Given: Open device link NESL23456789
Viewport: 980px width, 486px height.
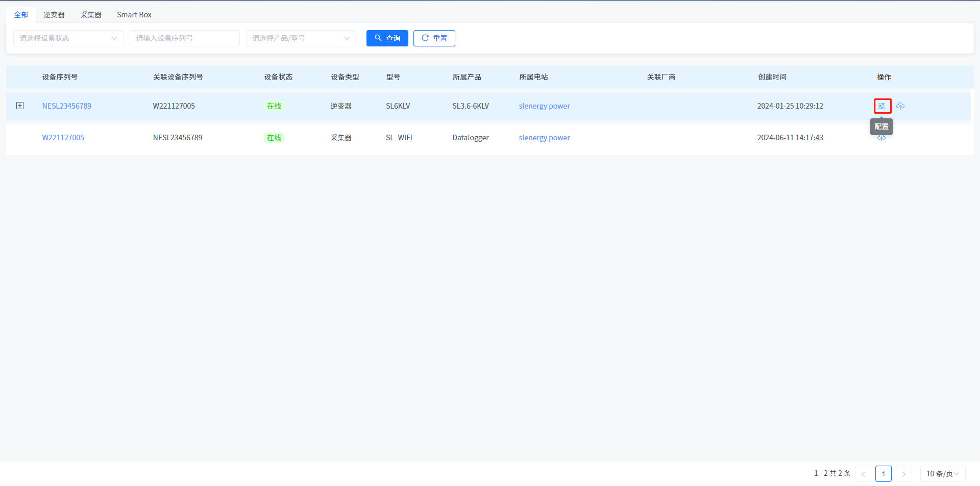Looking at the screenshot, I should tap(67, 106).
